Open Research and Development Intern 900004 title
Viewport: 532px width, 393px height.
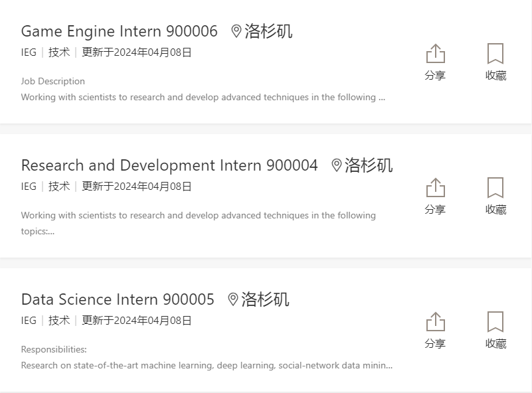[x=169, y=165]
